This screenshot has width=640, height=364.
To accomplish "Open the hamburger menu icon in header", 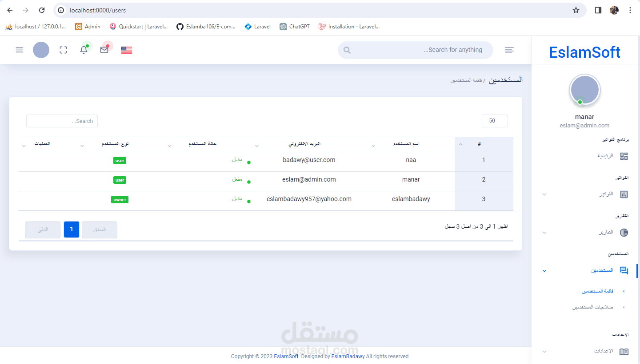I will [19, 50].
